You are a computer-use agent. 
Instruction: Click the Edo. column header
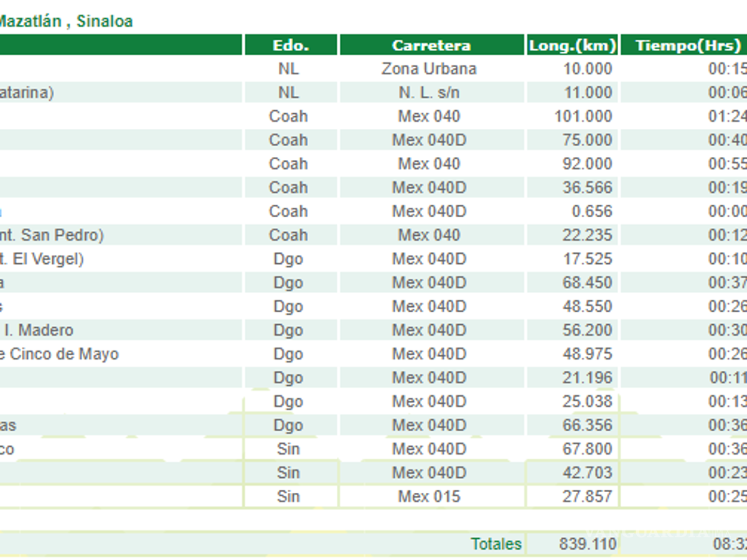pyautogui.click(x=291, y=45)
